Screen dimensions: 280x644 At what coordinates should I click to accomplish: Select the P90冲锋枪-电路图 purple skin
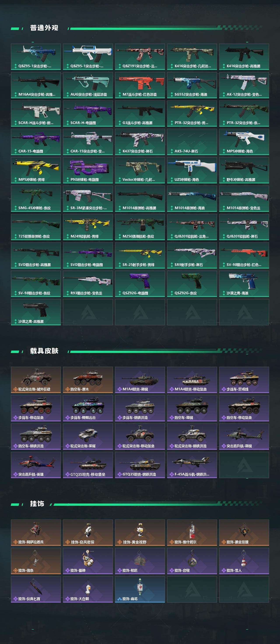tap(88, 170)
